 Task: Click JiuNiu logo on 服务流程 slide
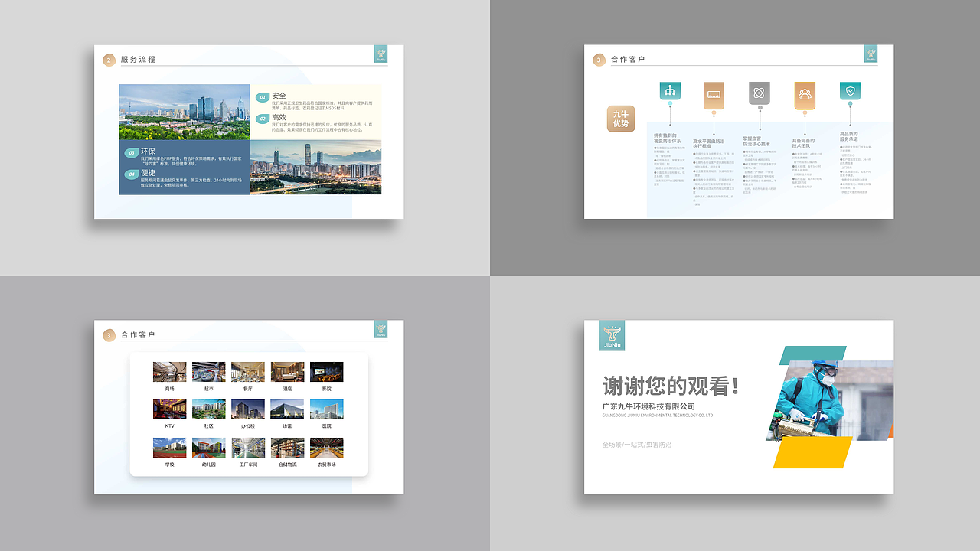[x=381, y=54]
